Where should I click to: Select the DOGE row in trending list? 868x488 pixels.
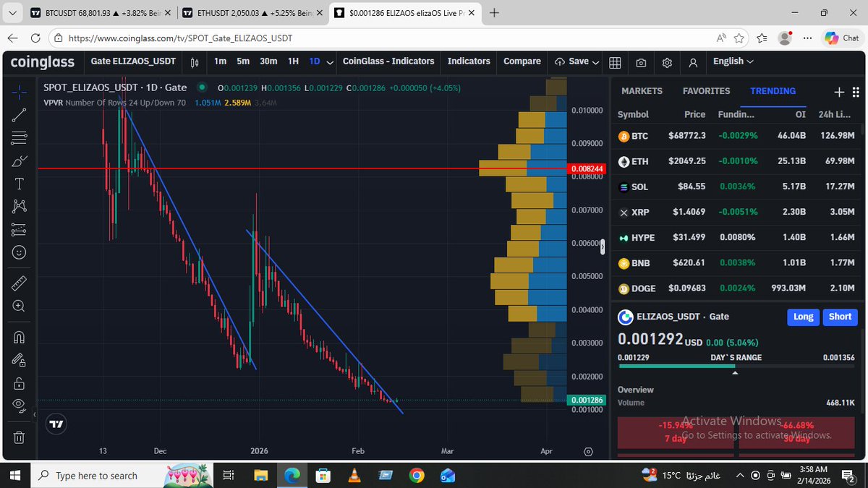738,288
